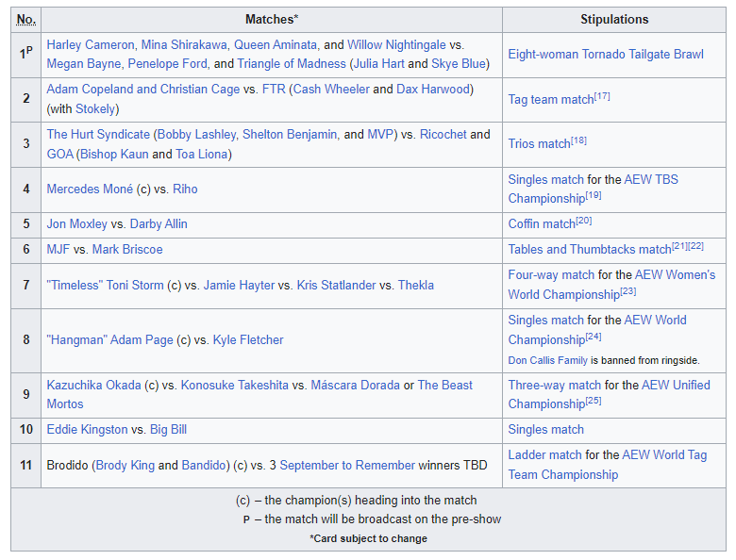736x560 pixels.
Task: Open the Skye Blue link
Action: (x=459, y=63)
